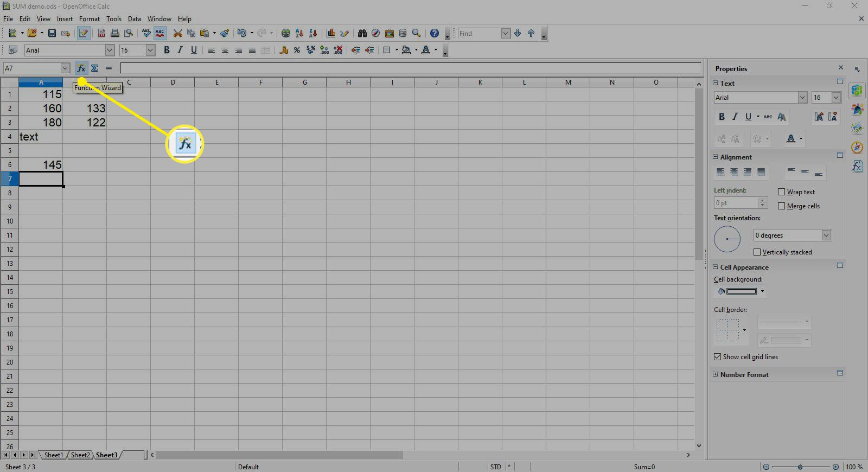Collapse the Cell Appearance section
Viewport: 868px width, 472px height.
click(x=716, y=267)
